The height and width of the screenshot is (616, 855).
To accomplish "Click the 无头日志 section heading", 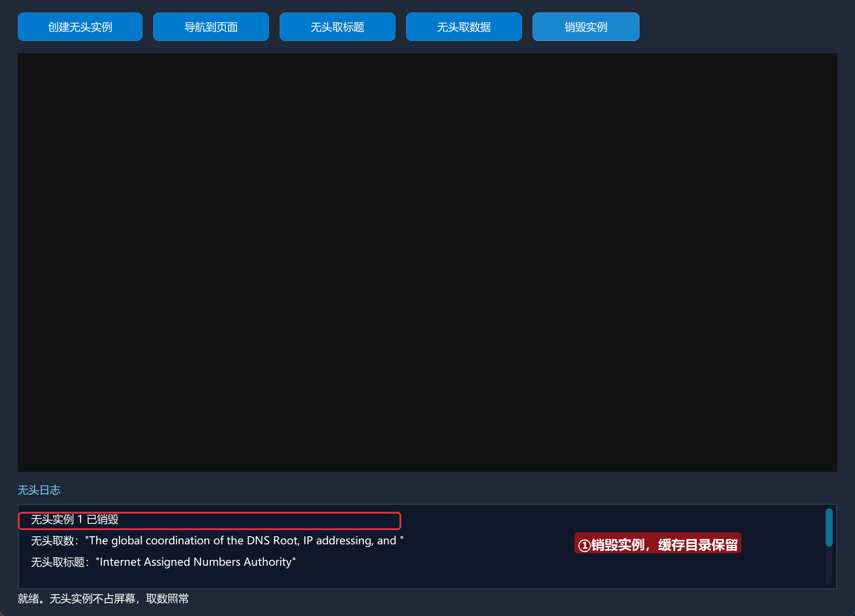I will (39, 490).
